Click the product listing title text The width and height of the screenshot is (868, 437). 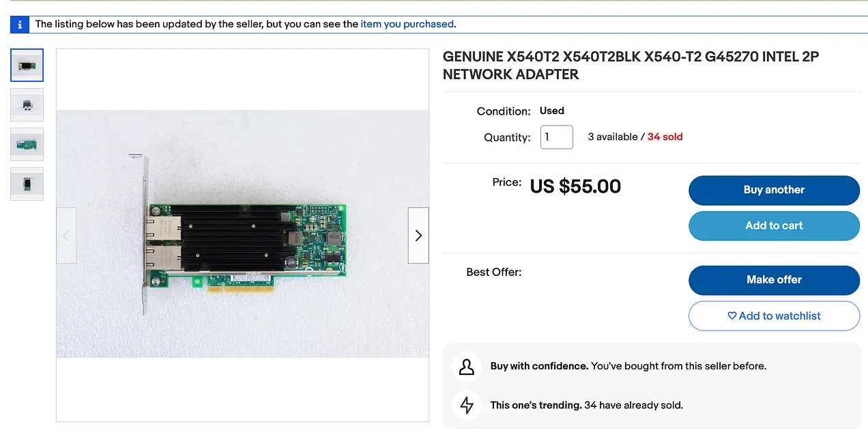tap(630, 66)
